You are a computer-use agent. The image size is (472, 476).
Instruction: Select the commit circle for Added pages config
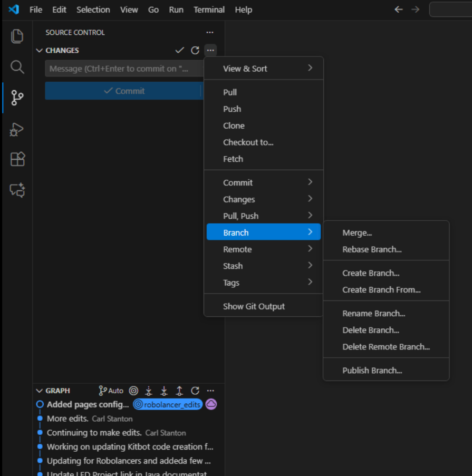click(x=40, y=404)
